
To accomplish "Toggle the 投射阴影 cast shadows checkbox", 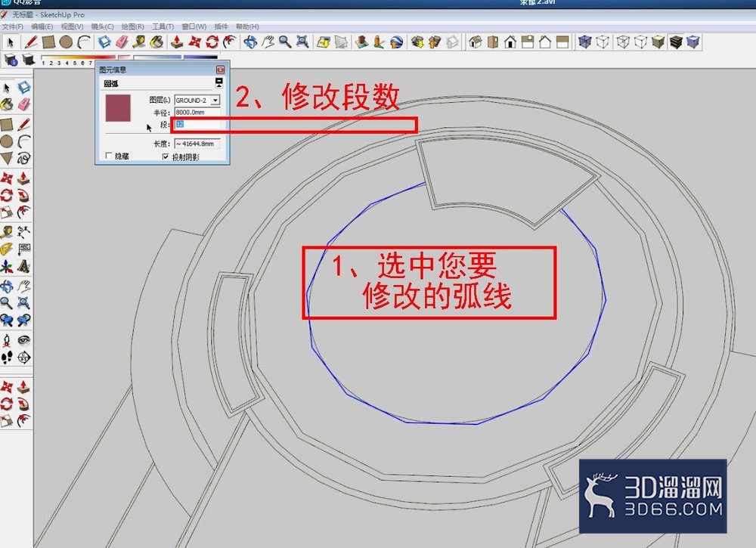I will (x=166, y=156).
